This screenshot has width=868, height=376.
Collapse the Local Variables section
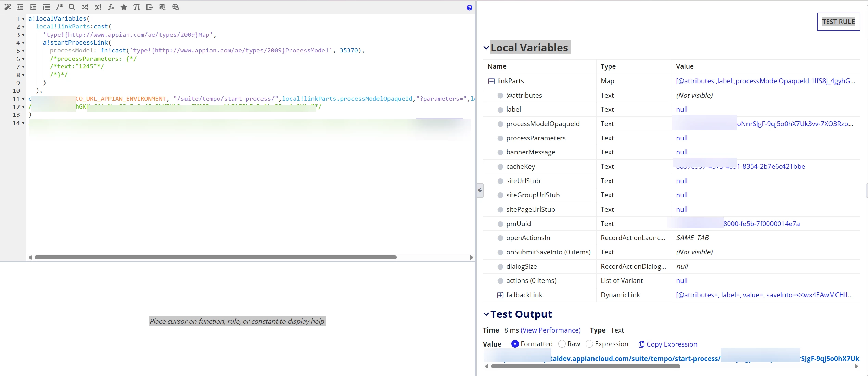[x=486, y=48]
